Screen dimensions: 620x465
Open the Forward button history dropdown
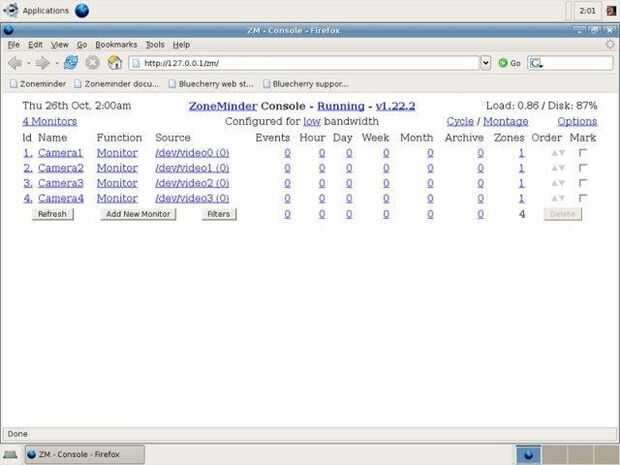click(x=57, y=63)
